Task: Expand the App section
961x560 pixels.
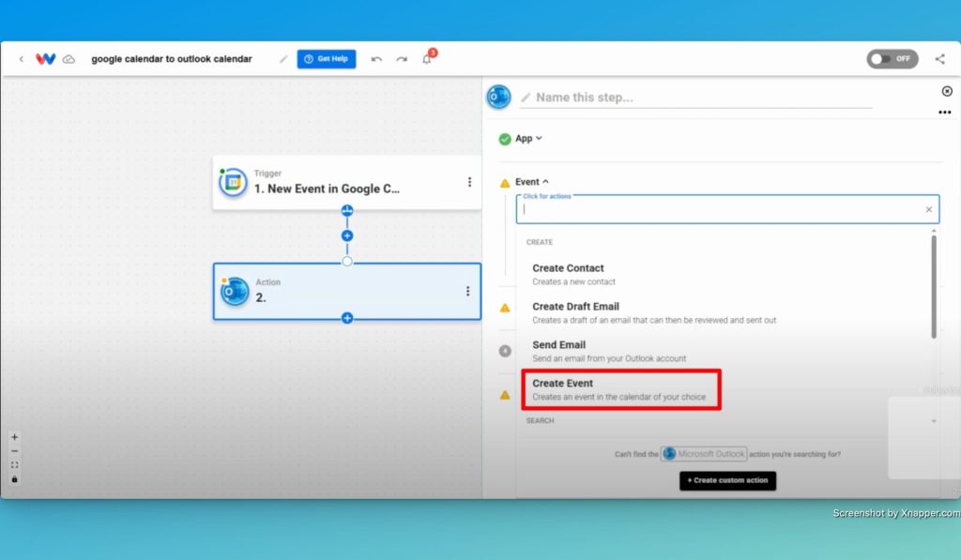Action: (528, 139)
